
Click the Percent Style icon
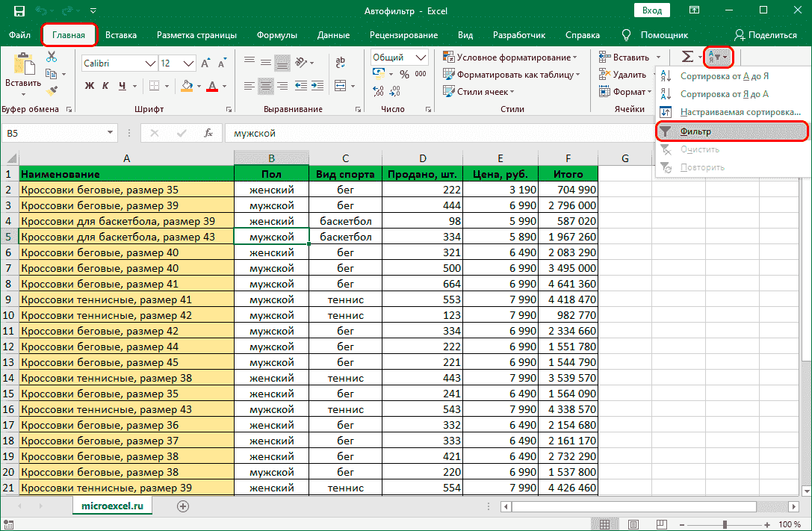(x=404, y=75)
